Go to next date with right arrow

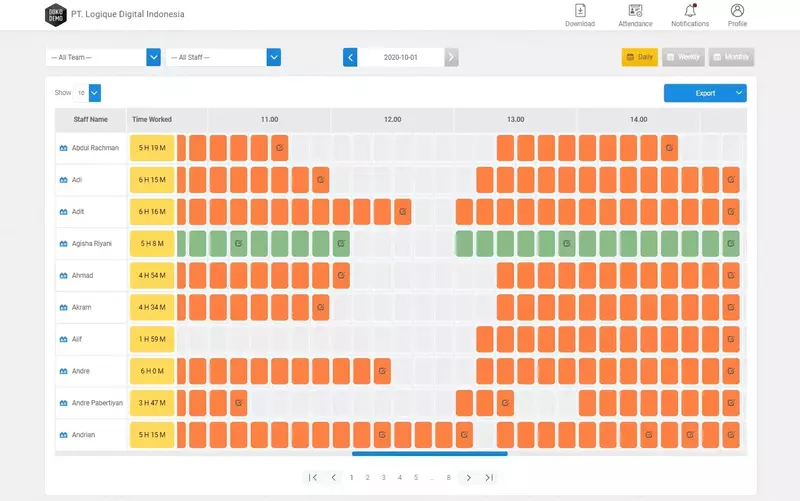(451, 57)
